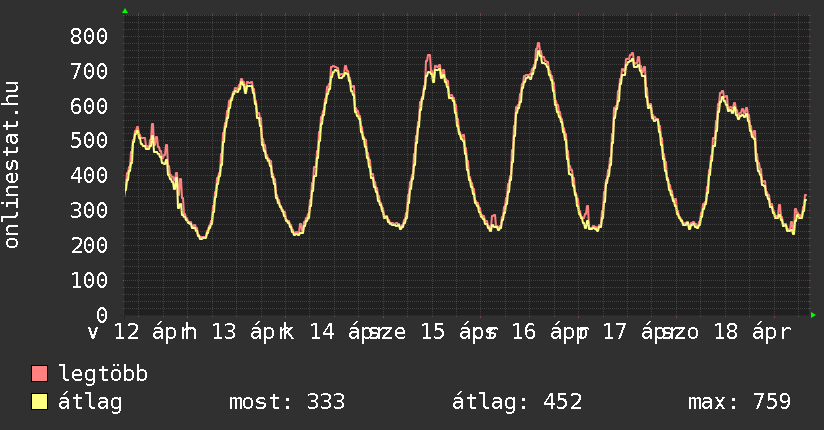Select the átlag legend label beside yellow swatch
Viewport: 824px width, 430px height.
pos(90,402)
